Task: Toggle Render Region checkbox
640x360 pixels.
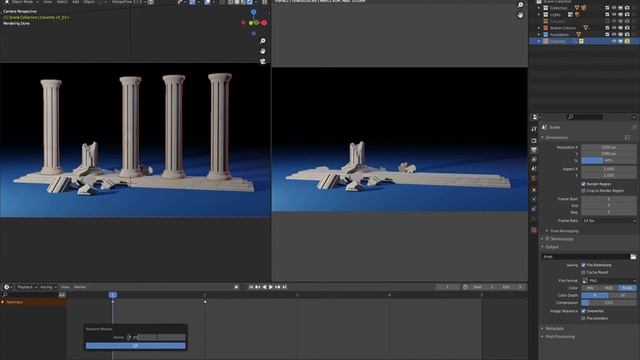Action: pos(583,184)
